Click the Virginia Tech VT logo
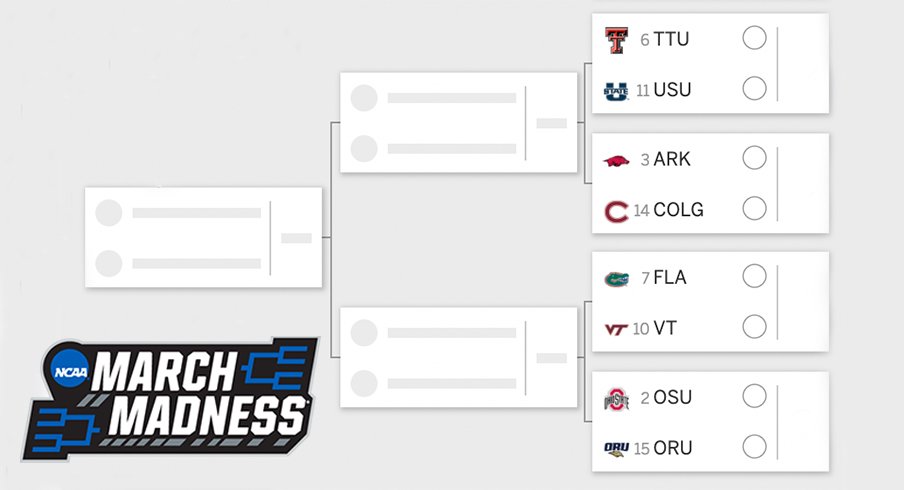The height and width of the screenshot is (490, 904). (x=616, y=330)
